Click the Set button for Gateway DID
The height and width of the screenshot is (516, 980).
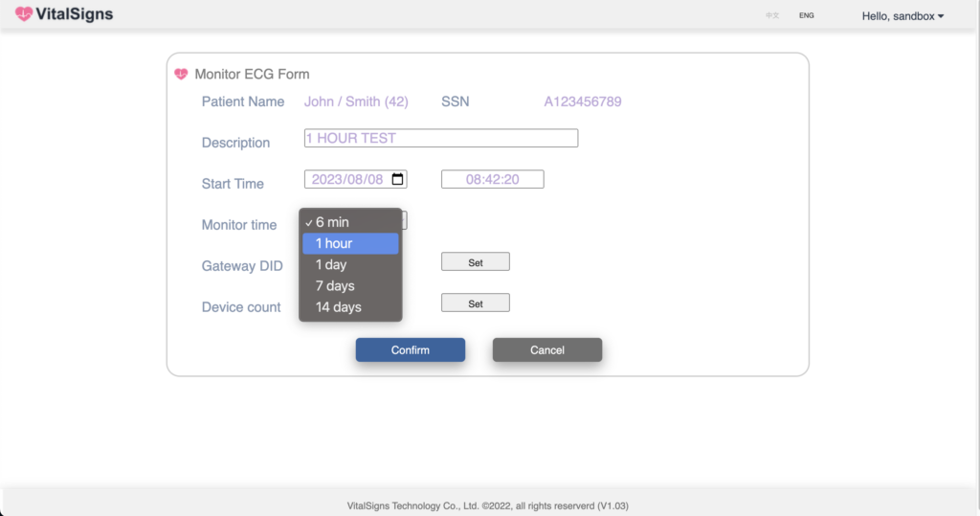pos(476,262)
